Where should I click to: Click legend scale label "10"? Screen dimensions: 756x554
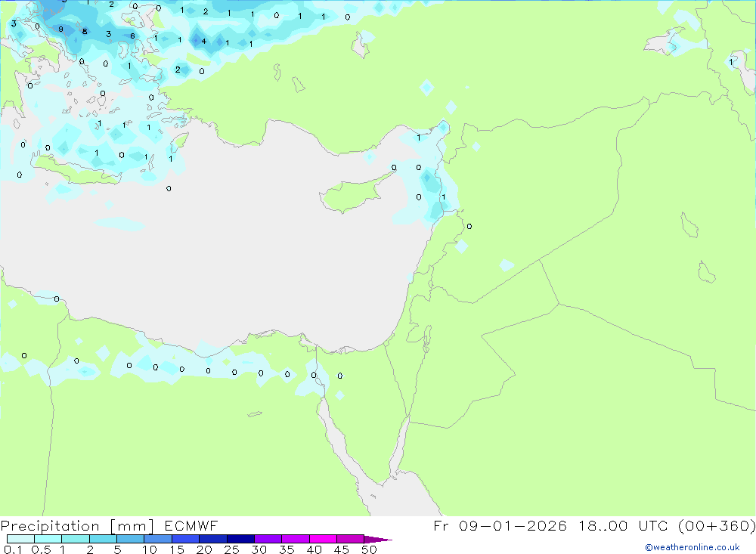(x=150, y=549)
